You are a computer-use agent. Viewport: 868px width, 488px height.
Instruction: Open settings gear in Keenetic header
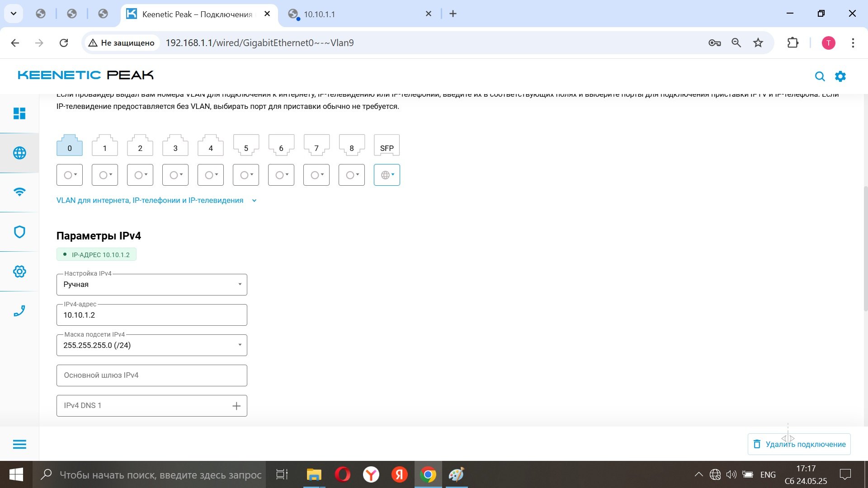[840, 76]
